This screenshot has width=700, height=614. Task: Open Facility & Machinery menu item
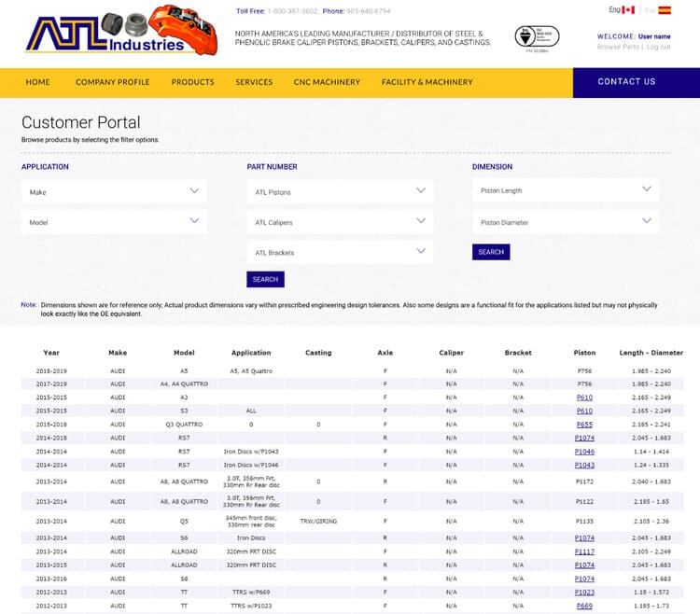tap(427, 82)
